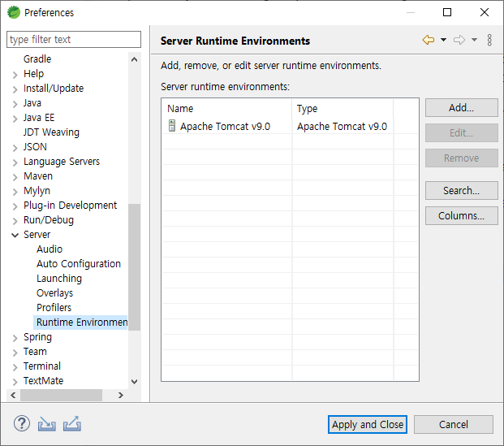
Task: Expand the Plug-in Development tree node
Action: point(15,206)
